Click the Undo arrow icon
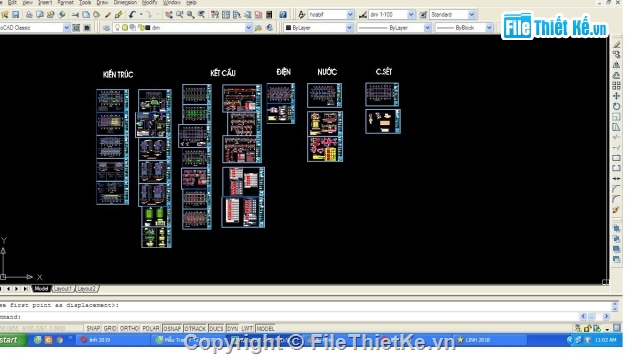The width and height of the screenshot is (640, 361). [132, 15]
